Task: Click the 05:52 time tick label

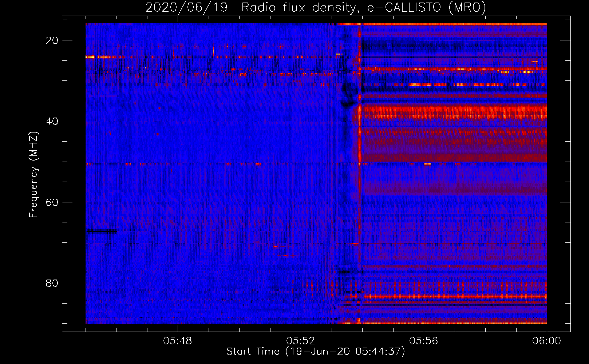Action: point(300,341)
